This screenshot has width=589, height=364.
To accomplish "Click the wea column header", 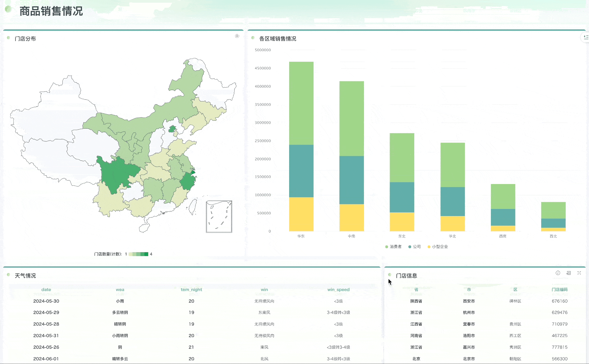I will [x=120, y=290].
